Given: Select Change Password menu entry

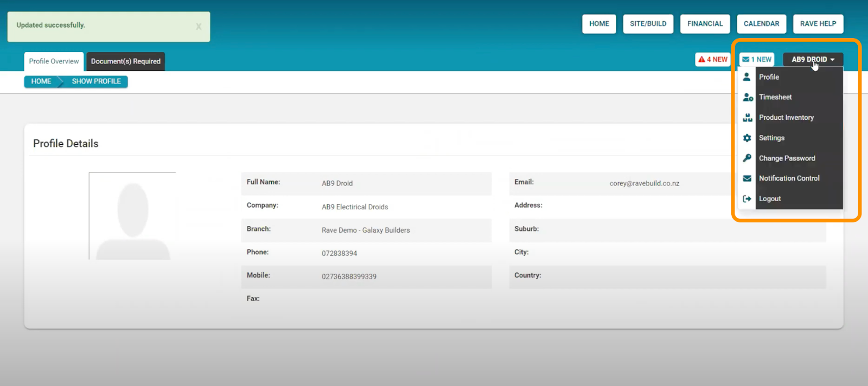Looking at the screenshot, I should pyautogui.click(x=787, y=158).
